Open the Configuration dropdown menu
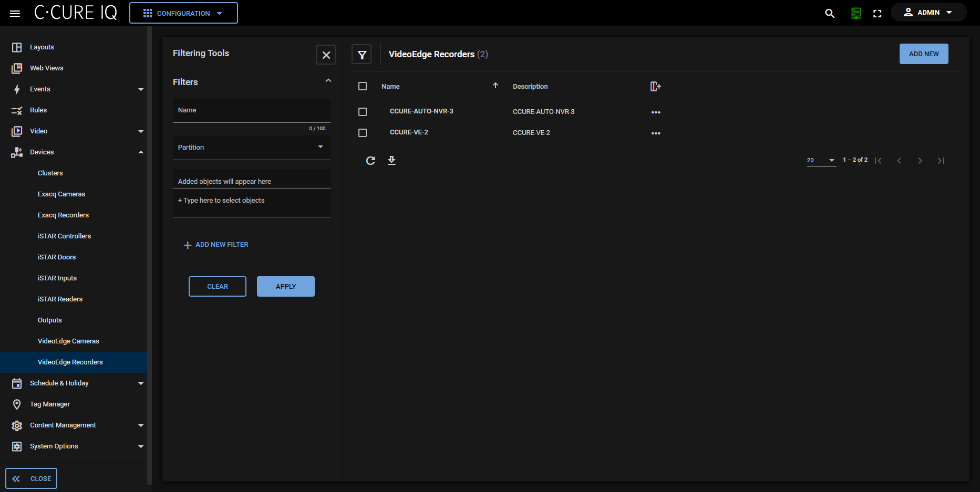The width and height of the screenshot is (980, 492). 183,13
